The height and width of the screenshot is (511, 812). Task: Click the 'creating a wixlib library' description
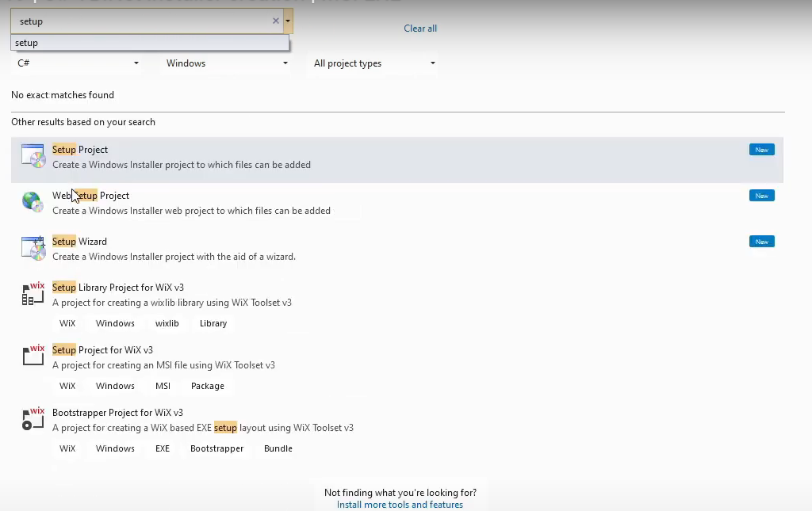[172, 303]
